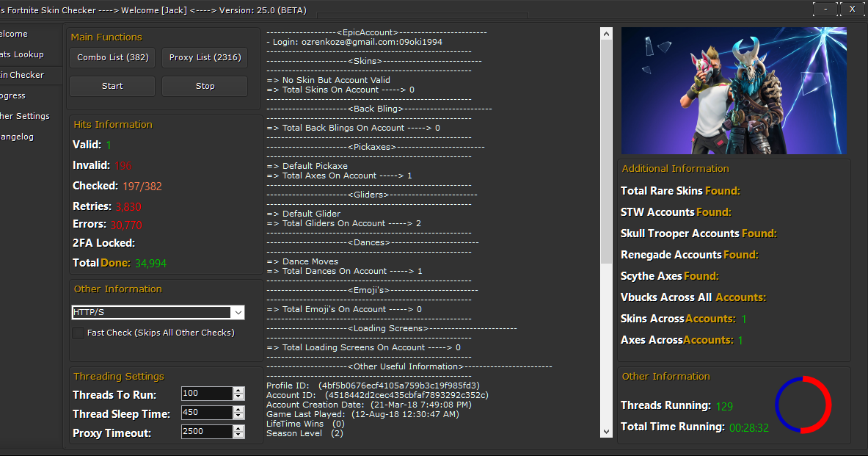
Task: Click the 'Total Gliders On Account' line
Action: pyautogui.click(x=344, y=223)
